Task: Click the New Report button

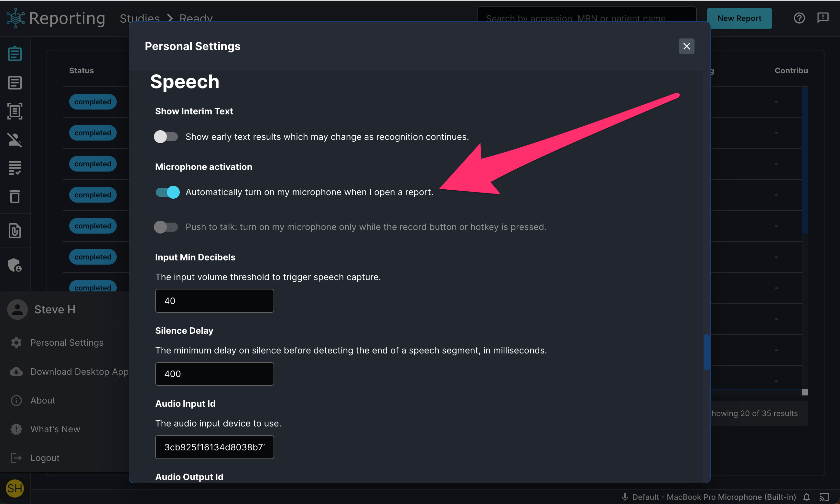Action: (x=739, y=18)
